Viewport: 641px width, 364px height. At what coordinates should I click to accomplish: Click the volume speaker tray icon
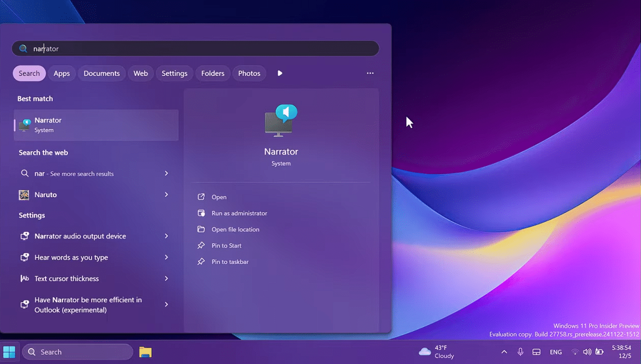pos(587,352)
